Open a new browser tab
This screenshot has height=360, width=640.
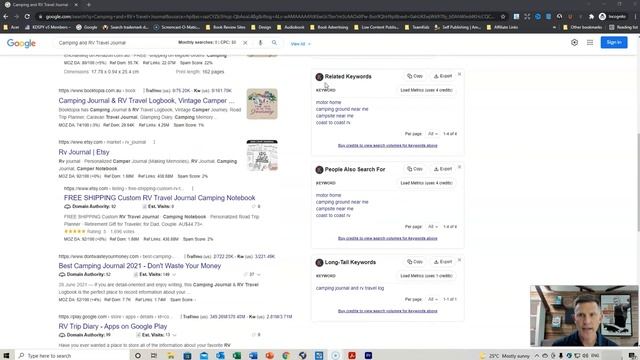[89, 5]
